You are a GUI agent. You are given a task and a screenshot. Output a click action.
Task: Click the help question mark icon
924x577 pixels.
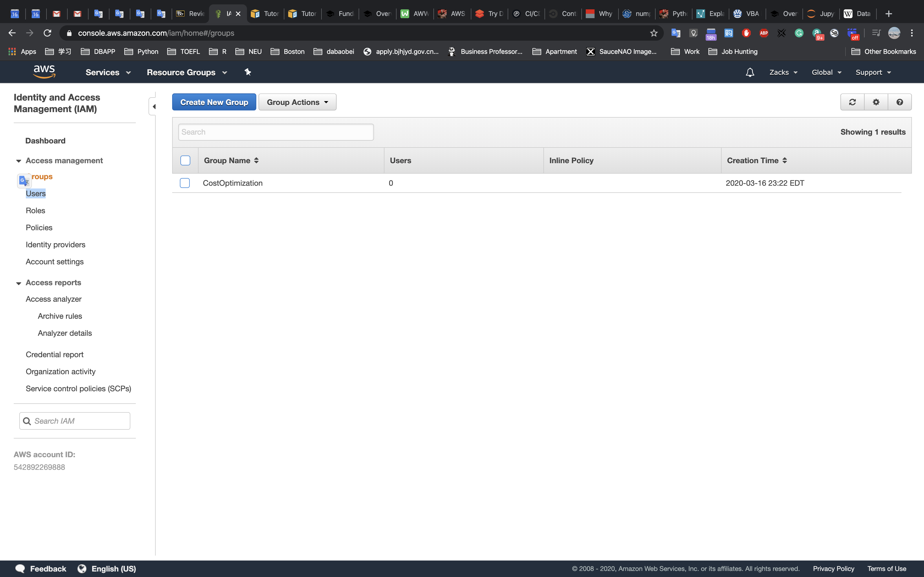pos(900,102)
